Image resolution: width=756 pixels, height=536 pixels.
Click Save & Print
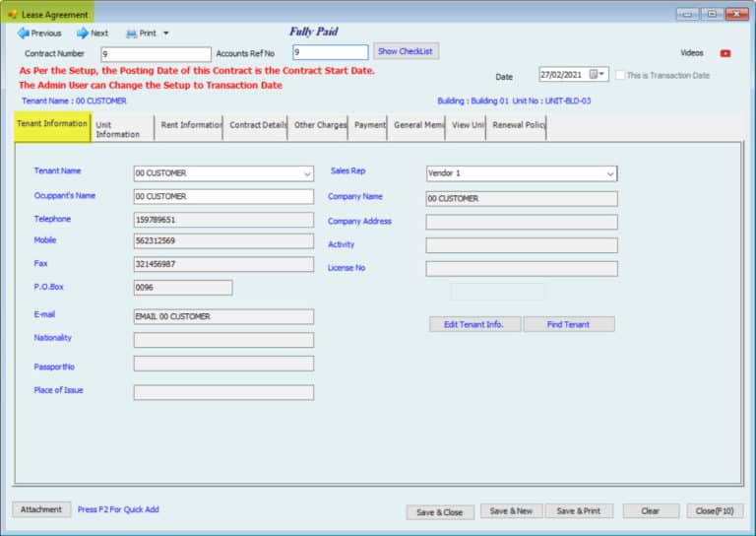click(579, 511)
